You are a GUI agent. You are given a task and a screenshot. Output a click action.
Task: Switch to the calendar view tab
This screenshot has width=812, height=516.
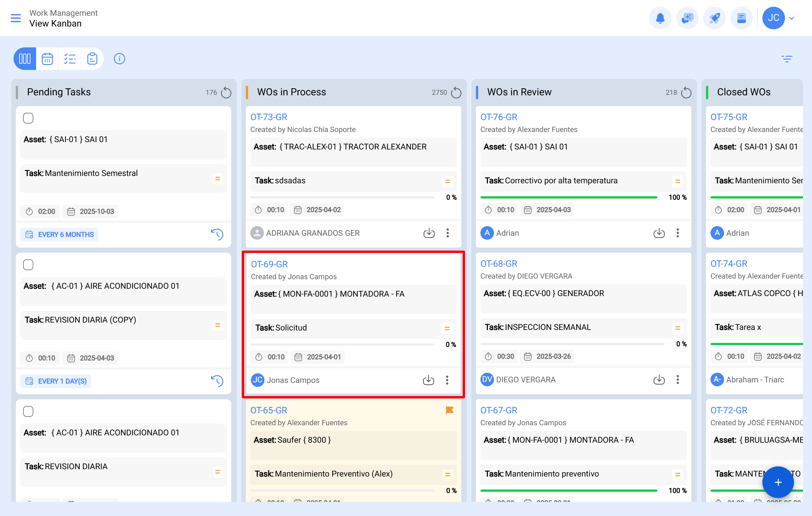click(x=47, y=59)
